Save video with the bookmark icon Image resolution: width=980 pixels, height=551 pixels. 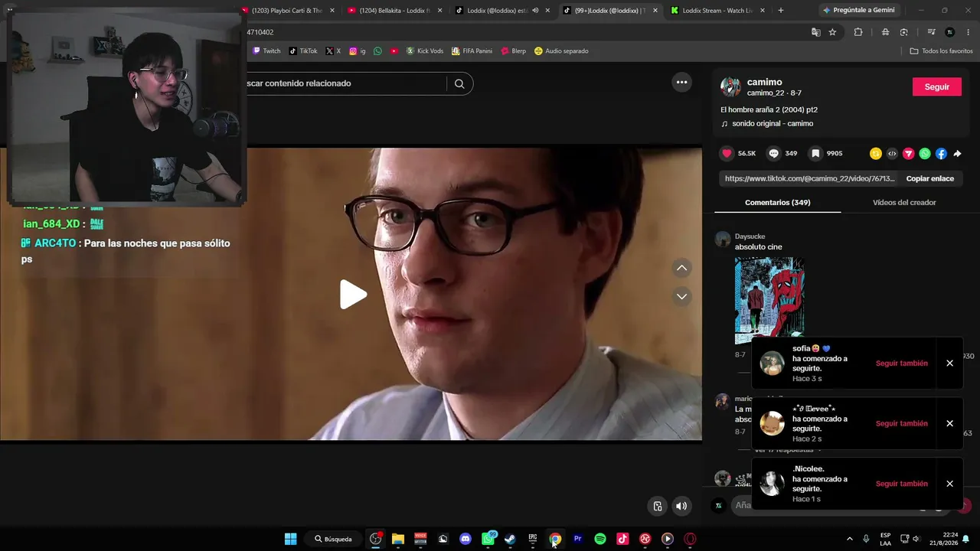coord(815,153)
